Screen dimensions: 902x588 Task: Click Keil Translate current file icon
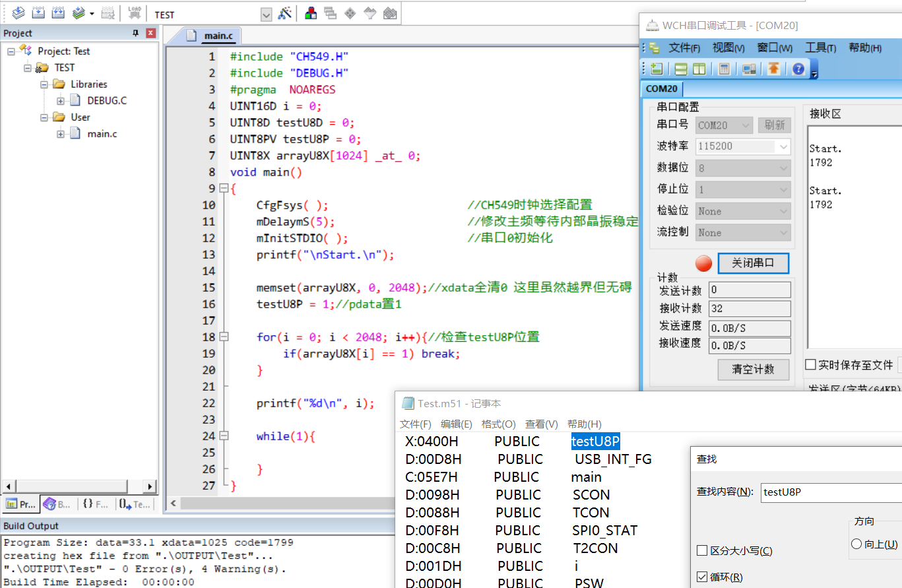point(18,13)
